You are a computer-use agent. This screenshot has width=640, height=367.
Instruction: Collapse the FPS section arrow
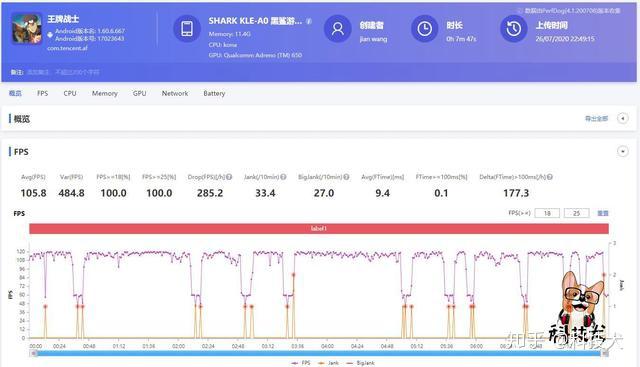click(x=623, y=151)
